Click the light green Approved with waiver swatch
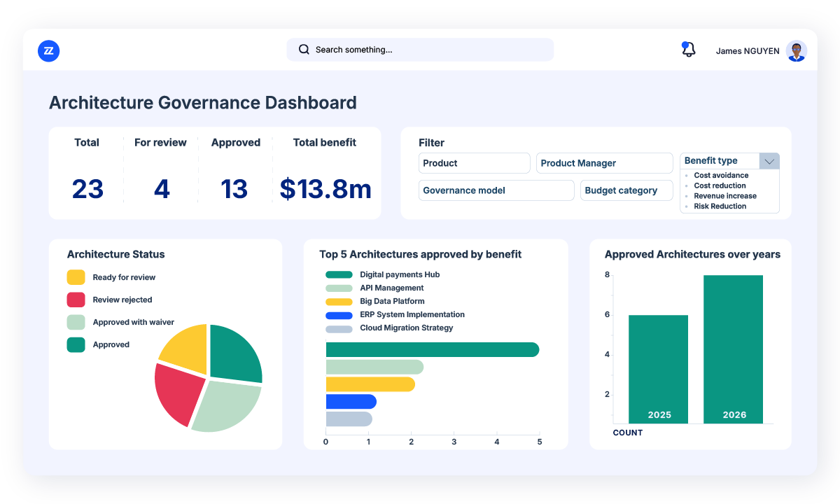 pyautogui.click(x=76, y=322)
